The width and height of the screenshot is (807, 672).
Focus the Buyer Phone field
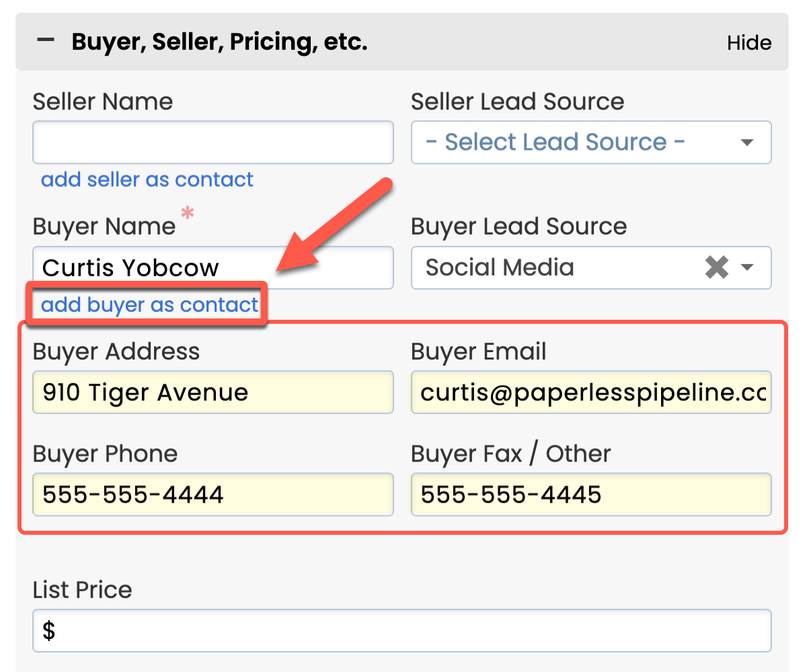213,495
